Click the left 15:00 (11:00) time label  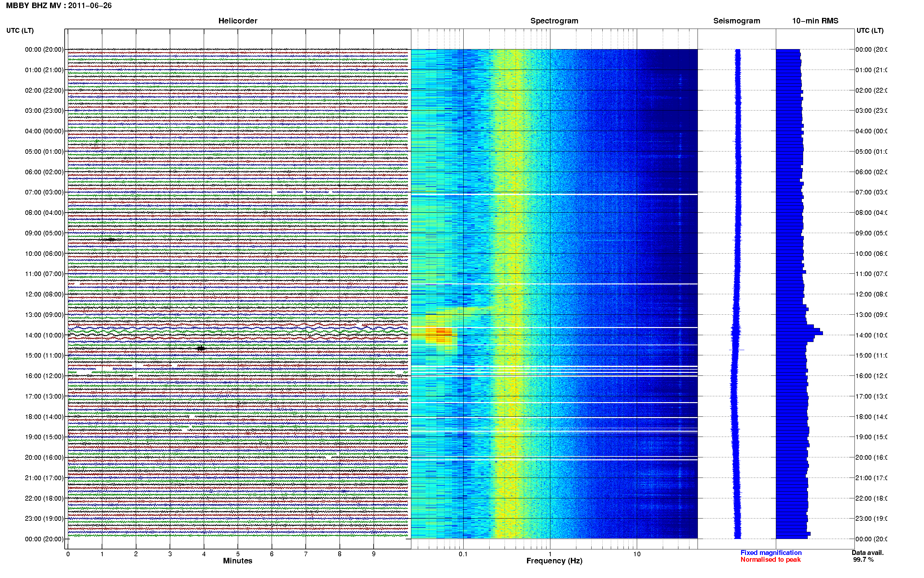tap(44, 355)
